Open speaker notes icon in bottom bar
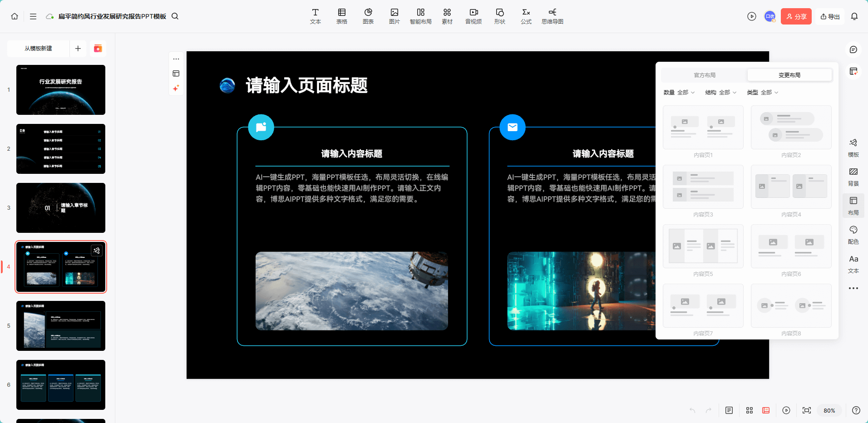 click(729, 410)
